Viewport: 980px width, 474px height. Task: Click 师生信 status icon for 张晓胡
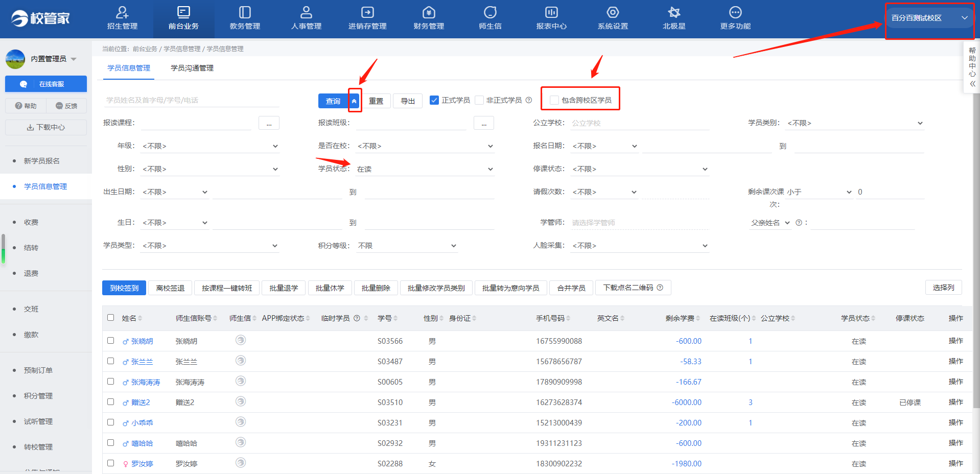tap(241, 340)
